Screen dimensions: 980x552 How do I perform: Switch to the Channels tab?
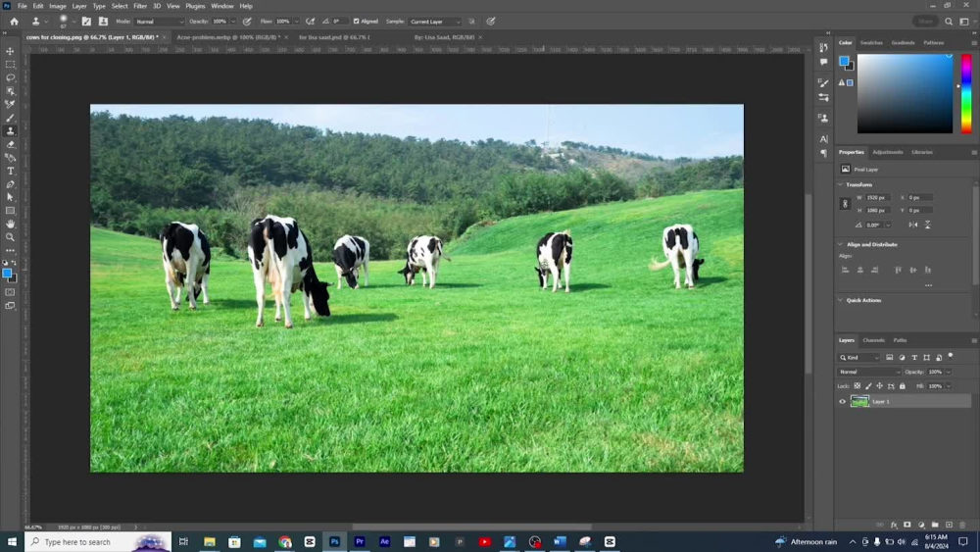(874, 340)
